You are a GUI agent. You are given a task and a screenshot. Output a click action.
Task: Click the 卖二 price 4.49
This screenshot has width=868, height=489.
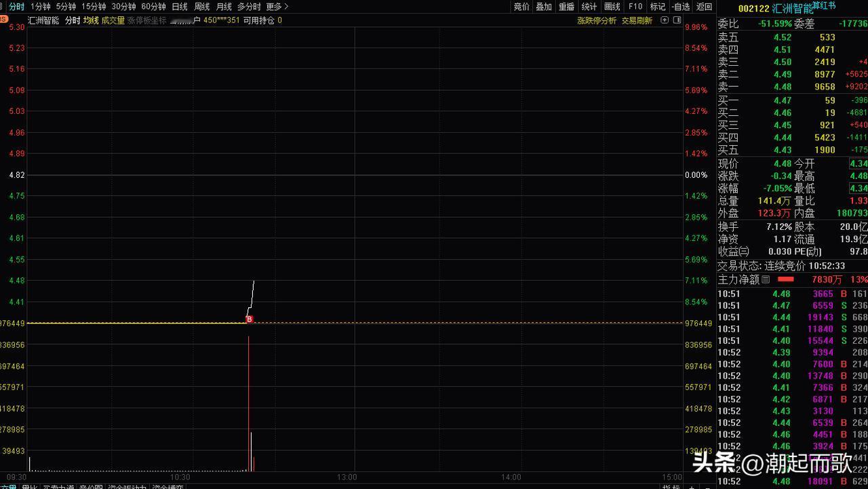[782, 75]
